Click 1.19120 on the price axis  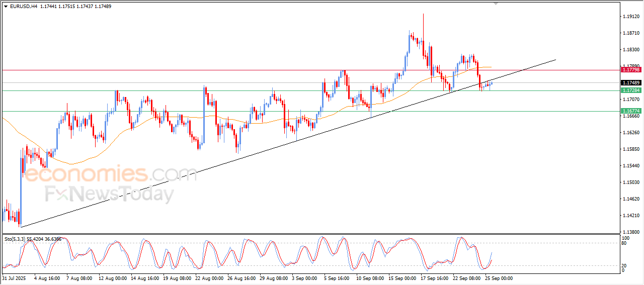(631, 17)
